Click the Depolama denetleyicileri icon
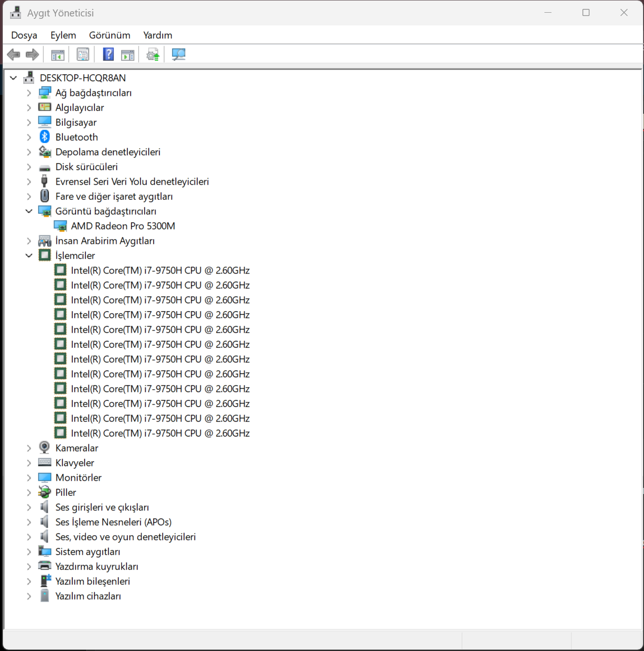 click(45, 152)
